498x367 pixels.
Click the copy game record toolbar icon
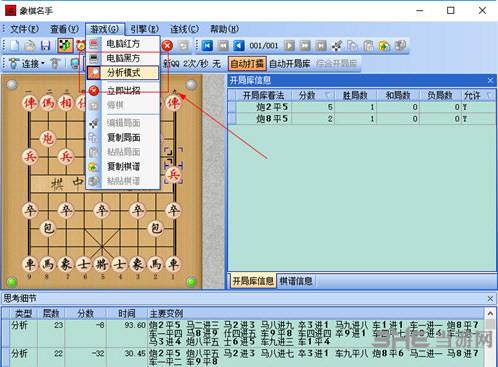[384, 45]
